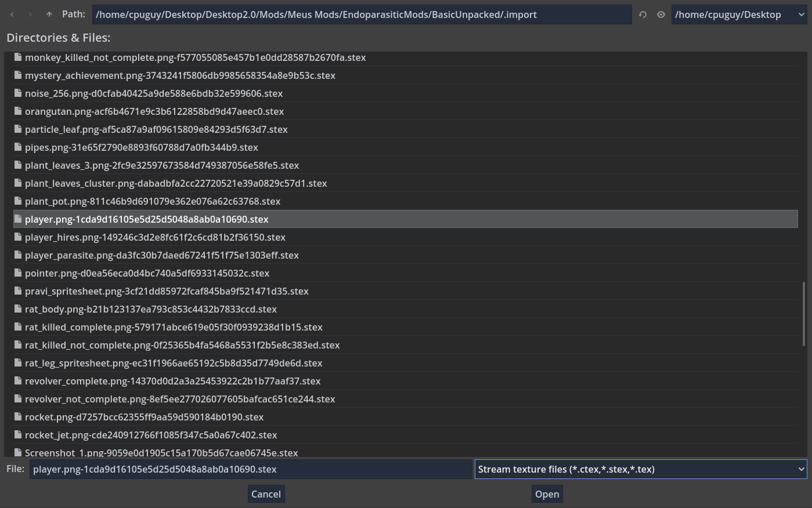Image resolution: width=812 pixels, height=508 pixels.
Task: Select the player_hires.png stex file
Action: [155, 237]
